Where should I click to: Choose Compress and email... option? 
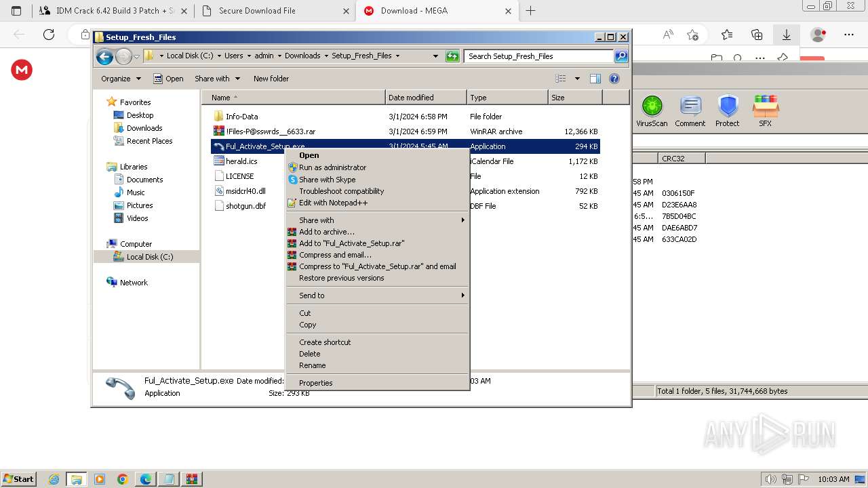click(335, 255)
